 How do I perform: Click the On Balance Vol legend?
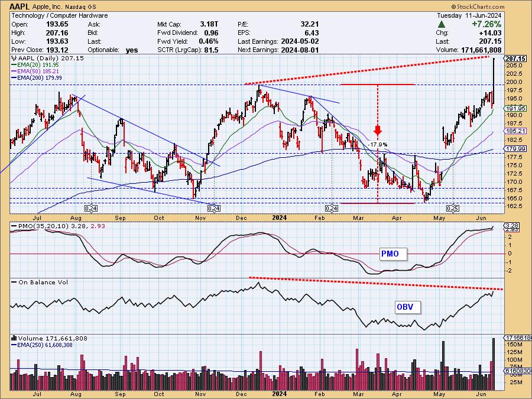tap(43, 283)
